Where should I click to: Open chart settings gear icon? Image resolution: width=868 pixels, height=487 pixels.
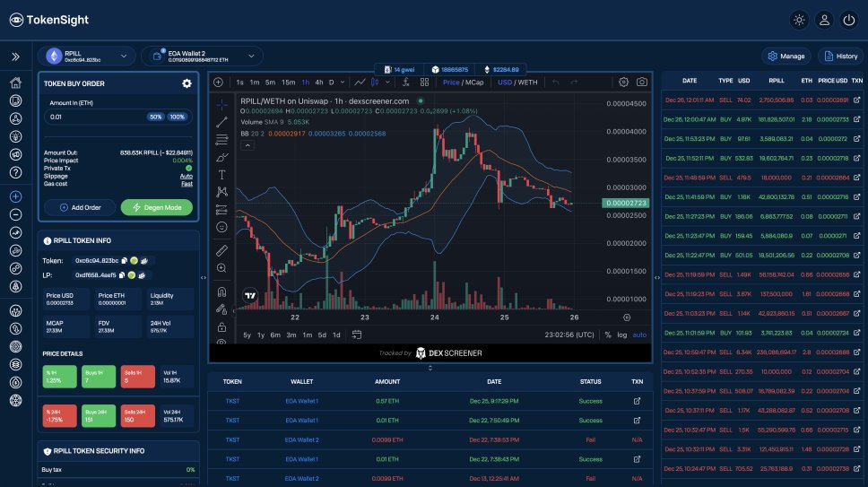(x=623, y=82)
